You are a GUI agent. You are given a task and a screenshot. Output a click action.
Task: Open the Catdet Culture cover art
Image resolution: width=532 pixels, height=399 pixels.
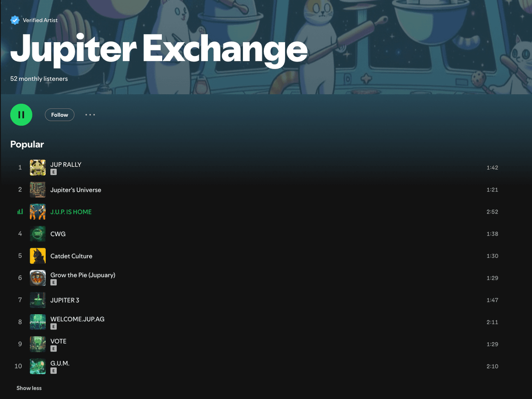(x=38, y=256)
